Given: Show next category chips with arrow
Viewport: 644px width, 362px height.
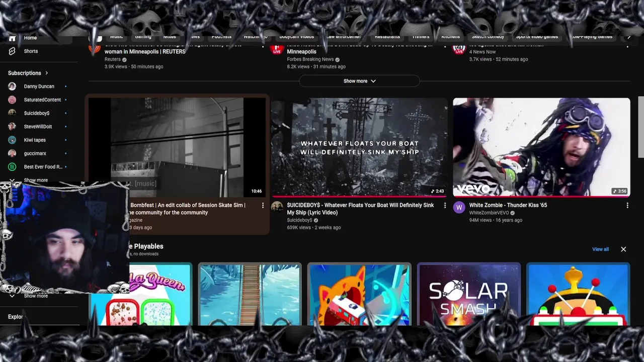Looking at the screenshot, I should click(628, 37).
